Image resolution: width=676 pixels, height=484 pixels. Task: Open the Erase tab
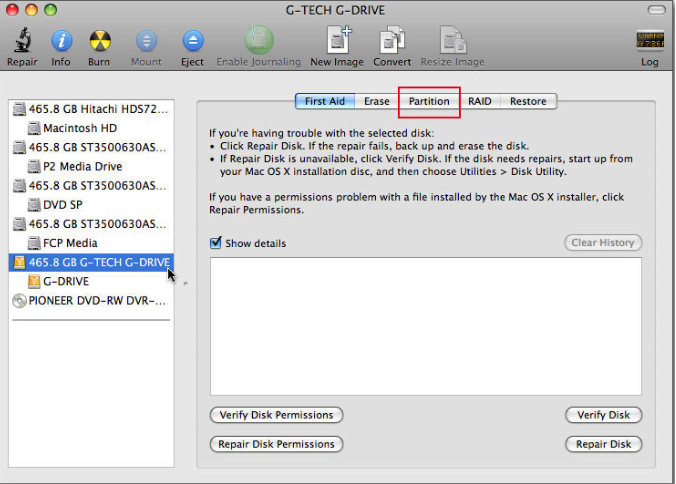click(377, 101)
